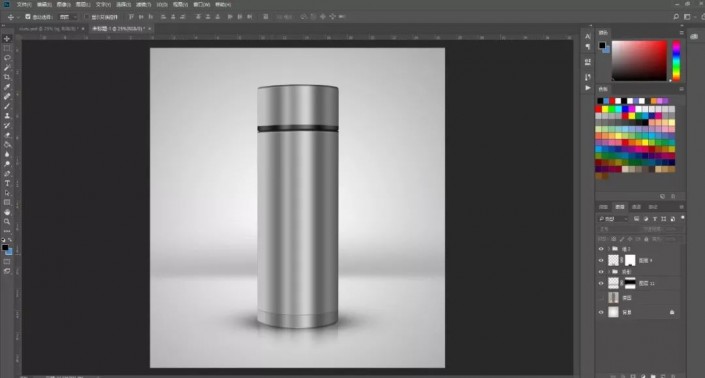Select the Horizontal Type tool

coord(7,183)
